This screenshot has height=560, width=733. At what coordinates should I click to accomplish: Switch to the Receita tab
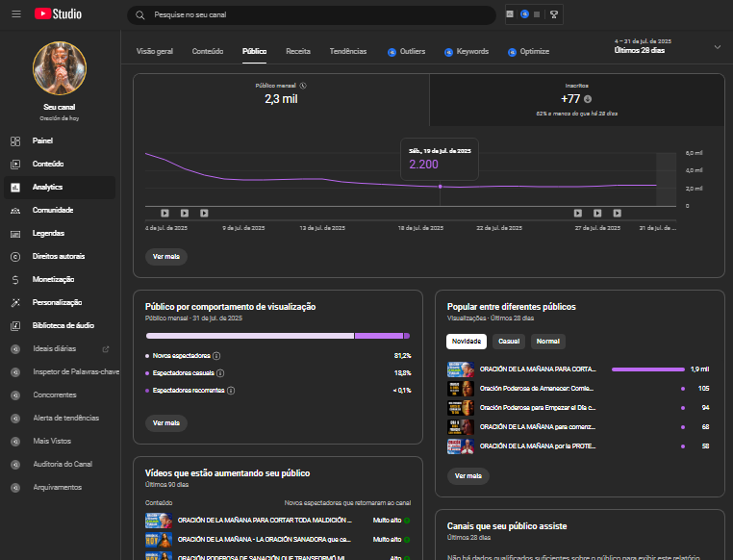(298, 51)
